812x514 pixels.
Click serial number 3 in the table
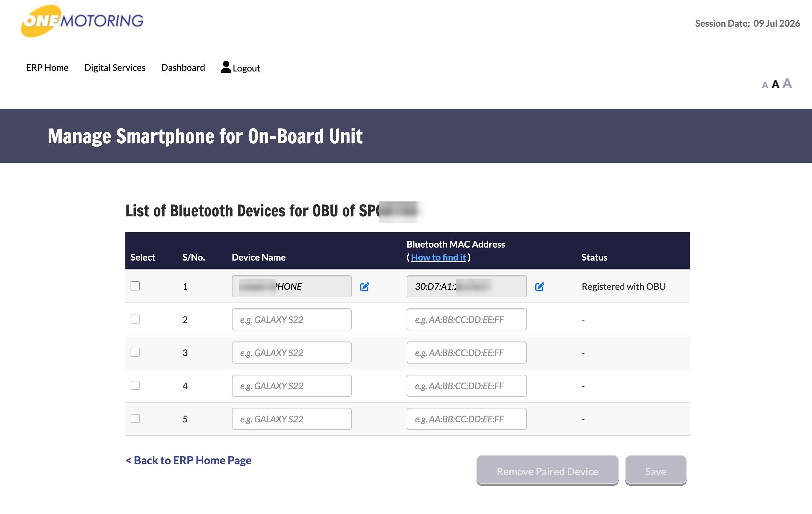pyautogui.click(x=185, y=353)
